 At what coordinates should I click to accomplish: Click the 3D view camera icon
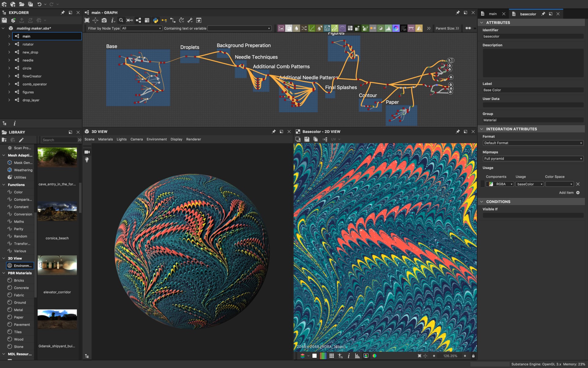tap(87, 152)
